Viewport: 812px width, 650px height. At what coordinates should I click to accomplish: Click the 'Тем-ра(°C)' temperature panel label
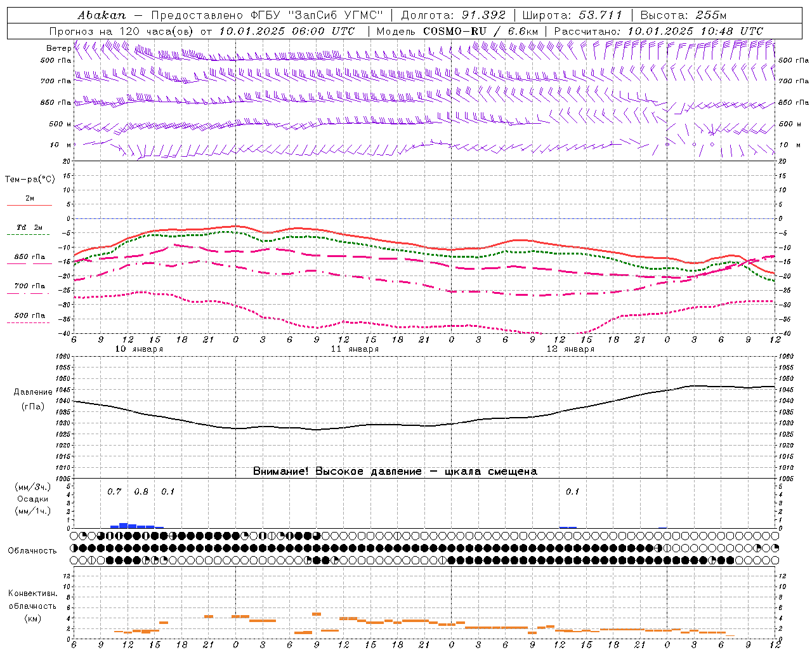coord(30,180)
